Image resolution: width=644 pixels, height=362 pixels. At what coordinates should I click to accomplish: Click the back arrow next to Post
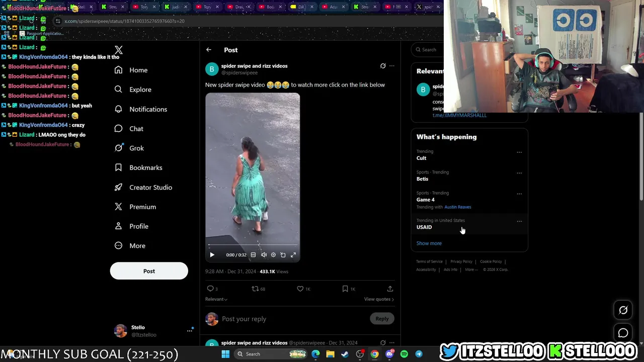(x=209, y=50)
